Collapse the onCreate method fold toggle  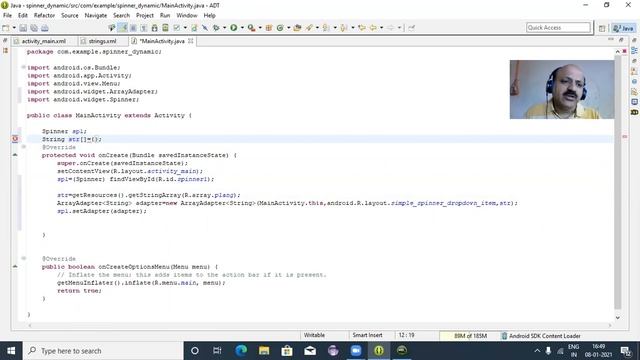[x=23, y=147]
